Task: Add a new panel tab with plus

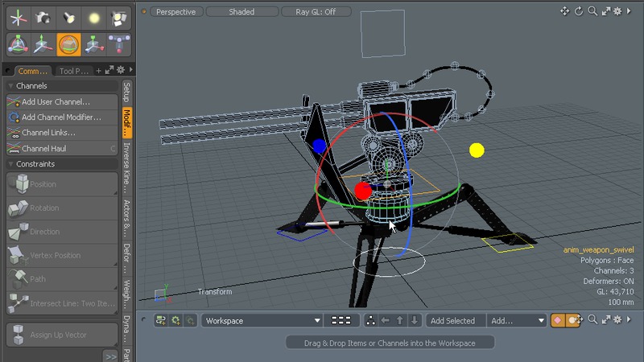Action: tap(98, 71)
